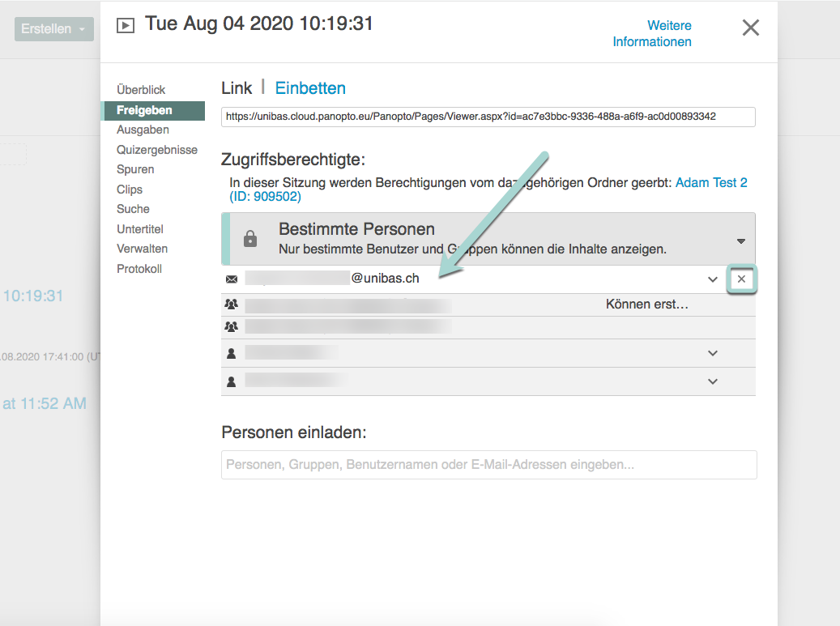
Task: Close the sharing dialog
Action: click(751, 28)
